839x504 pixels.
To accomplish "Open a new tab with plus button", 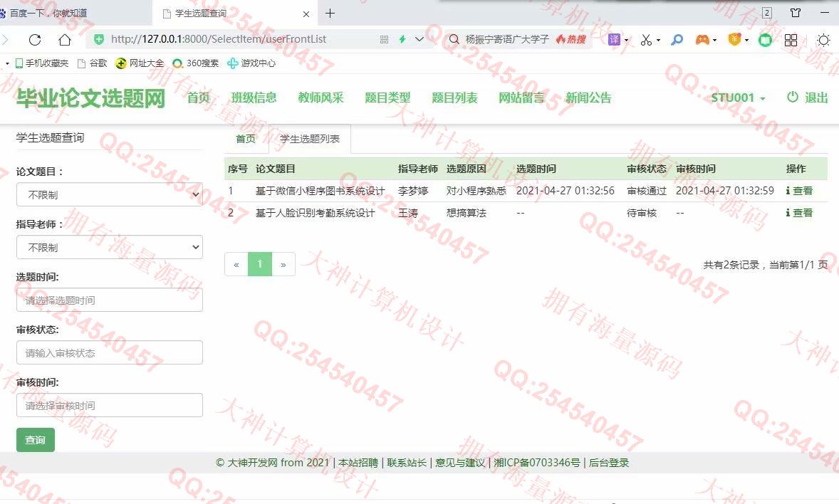I will (330, 14).
